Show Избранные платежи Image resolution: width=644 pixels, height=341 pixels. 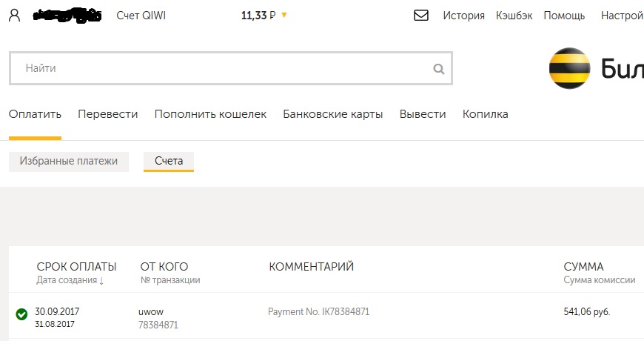pyautogui.click(x=69, y=162)
